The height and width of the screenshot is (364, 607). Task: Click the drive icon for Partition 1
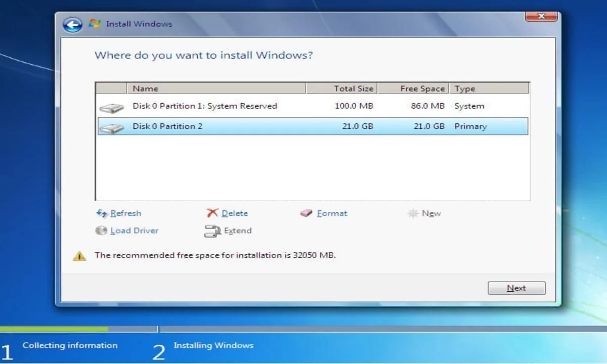pos(111,108)
